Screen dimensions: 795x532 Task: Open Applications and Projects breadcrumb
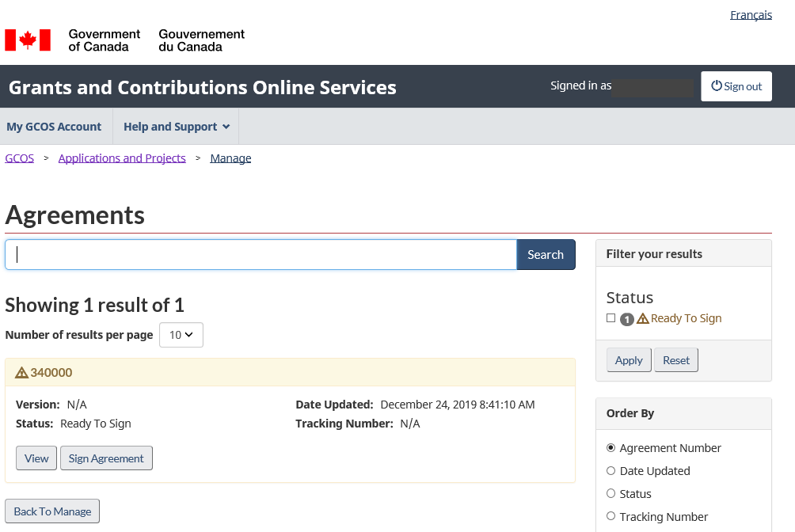click(122, 158)
